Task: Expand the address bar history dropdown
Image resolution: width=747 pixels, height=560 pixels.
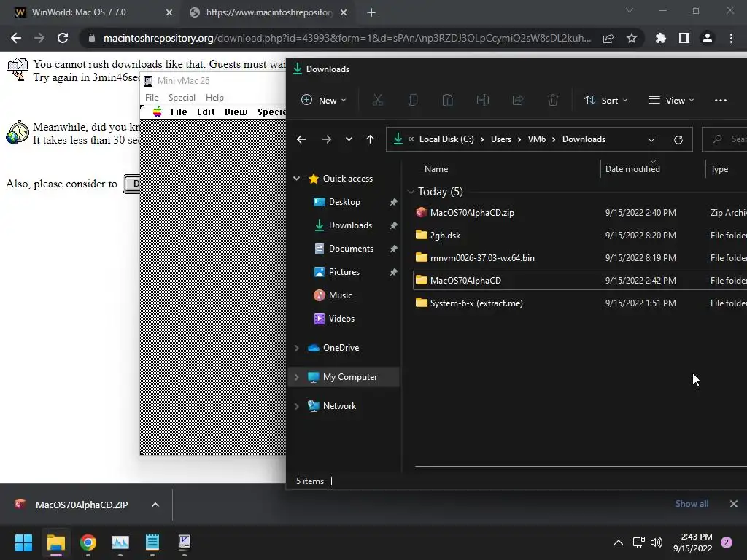Action: 651,140
